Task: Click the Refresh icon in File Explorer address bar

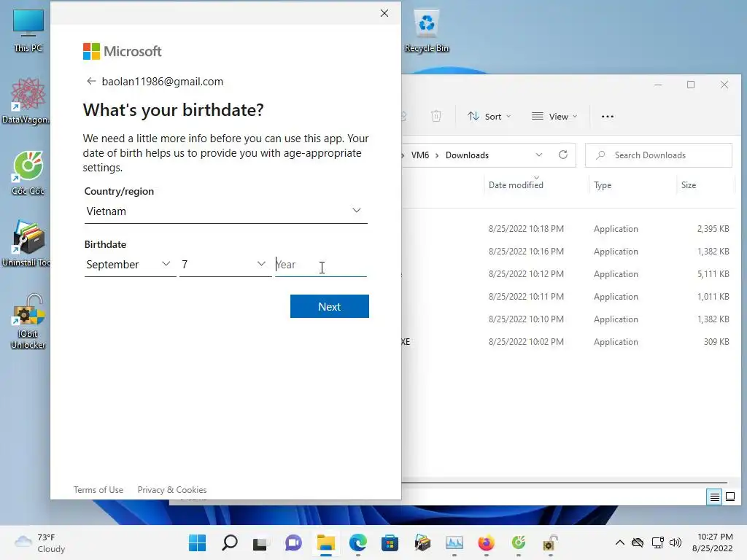Action: point(563,155)
